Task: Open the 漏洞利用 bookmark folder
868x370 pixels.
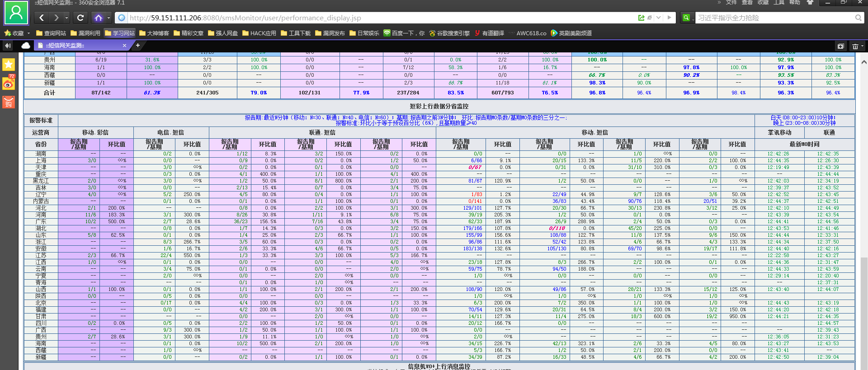Action: (85, 33)
